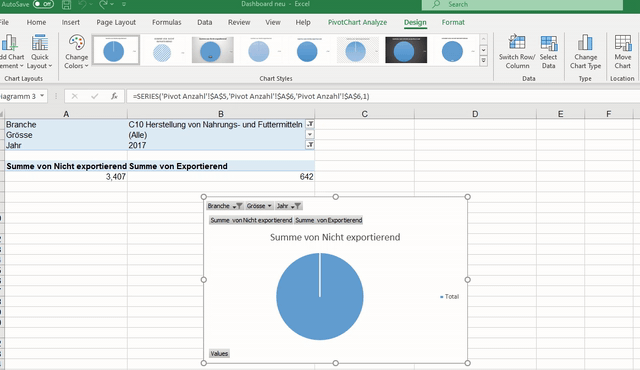Click the Insert Function fx icon

(x=114, y=96)
